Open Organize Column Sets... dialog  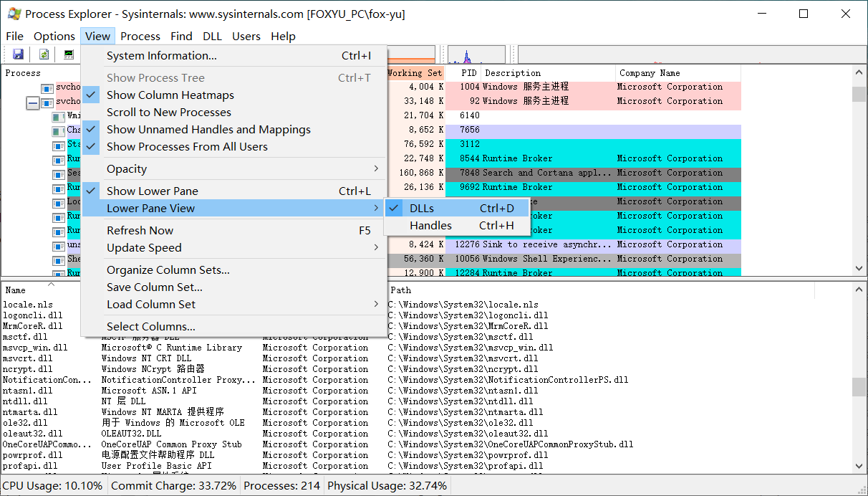click(234, 270)
